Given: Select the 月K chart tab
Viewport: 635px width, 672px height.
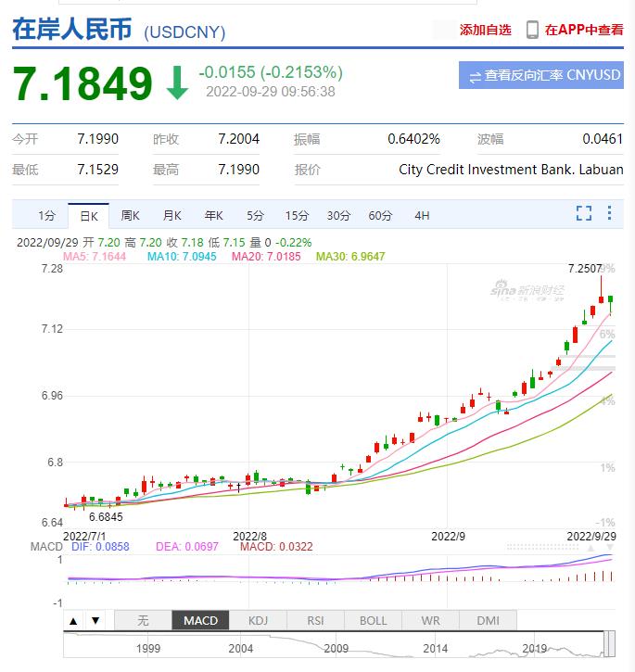Looking at the screenshot, I should tap(171, 215).
